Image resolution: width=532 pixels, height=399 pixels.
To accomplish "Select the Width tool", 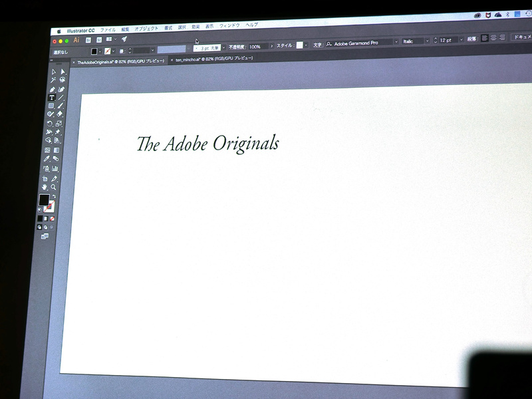I will [49, 132].
